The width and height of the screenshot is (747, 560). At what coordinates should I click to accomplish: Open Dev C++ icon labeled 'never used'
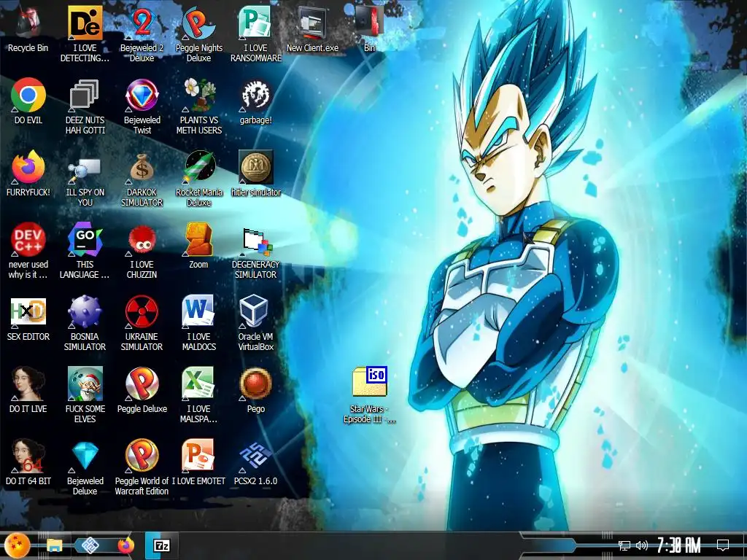point(28,251)
